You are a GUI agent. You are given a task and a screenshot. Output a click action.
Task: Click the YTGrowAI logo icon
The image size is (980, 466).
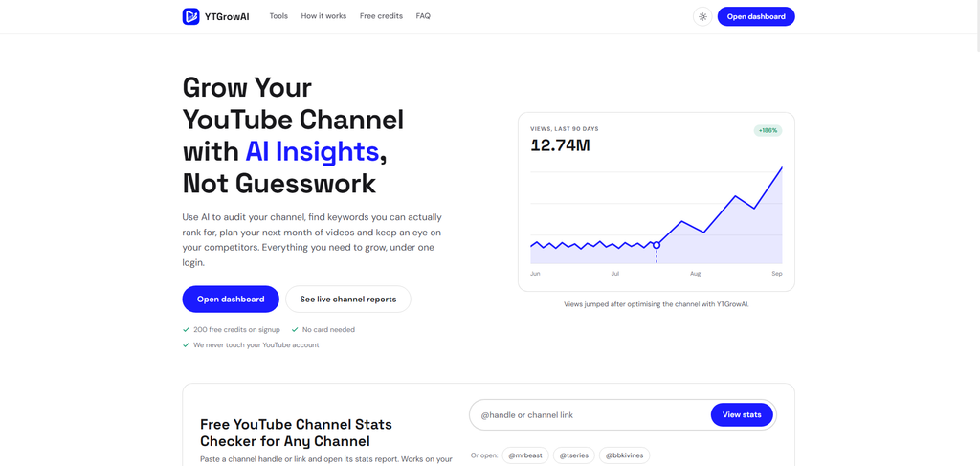[x=190, y=16]
